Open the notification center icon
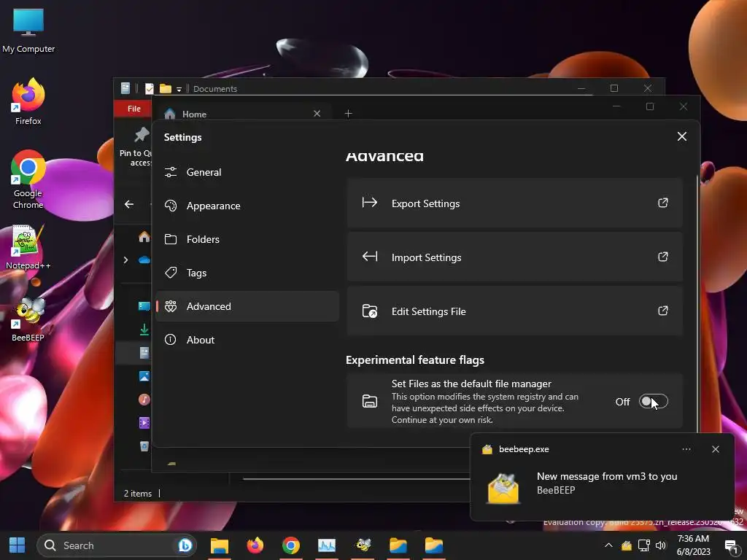Image resolution: width=747 pixels, height=560 pixels. click(730, 545)
